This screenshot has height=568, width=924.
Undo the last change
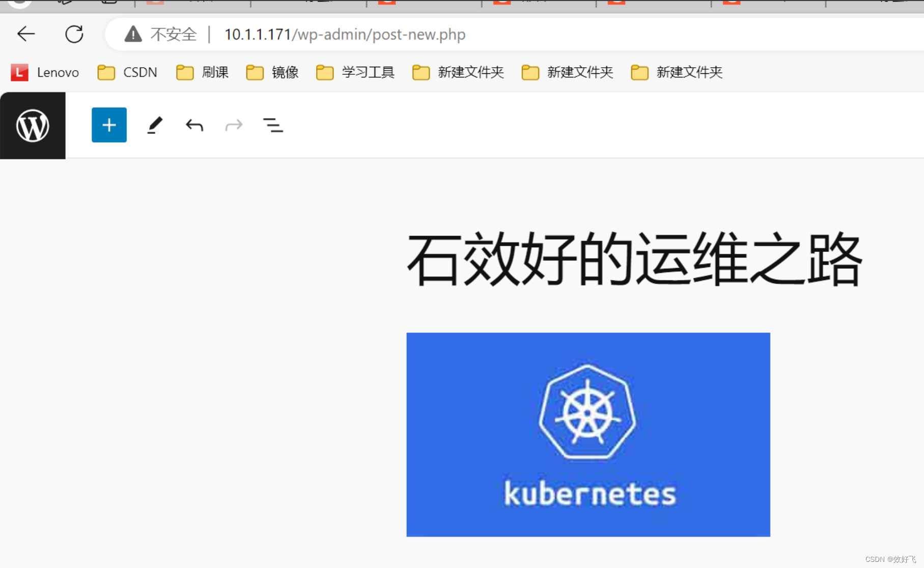pyautogui.click(x=194, y=125)
